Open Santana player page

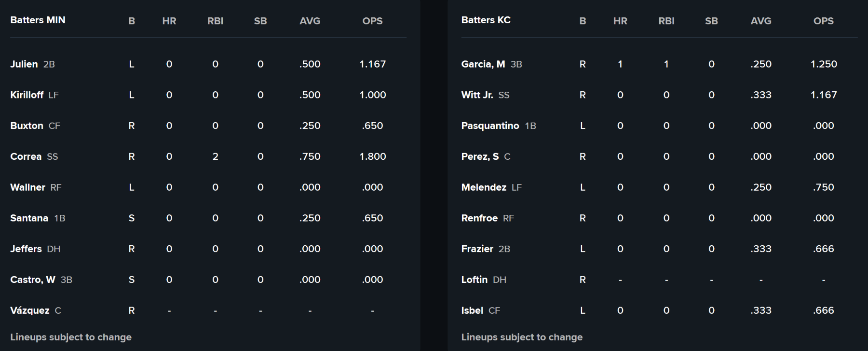(x=29, y=218)
